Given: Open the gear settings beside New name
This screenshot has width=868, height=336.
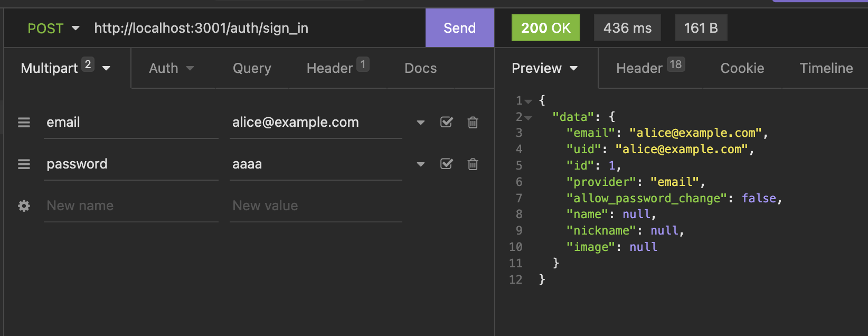Looking at the screenshot, I should 24,206.
